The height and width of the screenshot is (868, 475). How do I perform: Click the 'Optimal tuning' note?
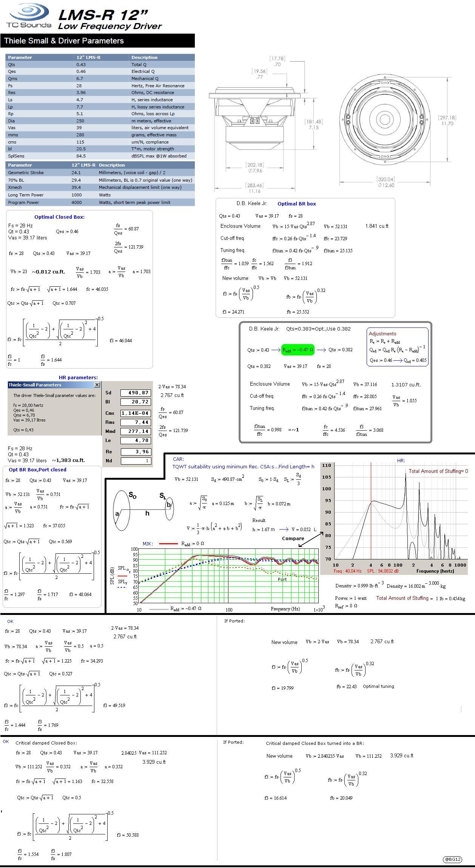point(378,686)
